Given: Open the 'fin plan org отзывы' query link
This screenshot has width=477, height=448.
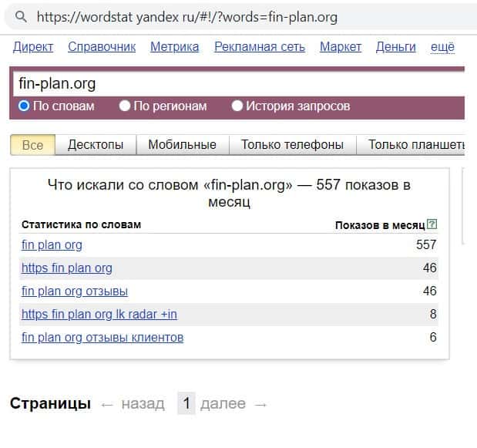Looking at the screenshot, I should coord(75,291).
